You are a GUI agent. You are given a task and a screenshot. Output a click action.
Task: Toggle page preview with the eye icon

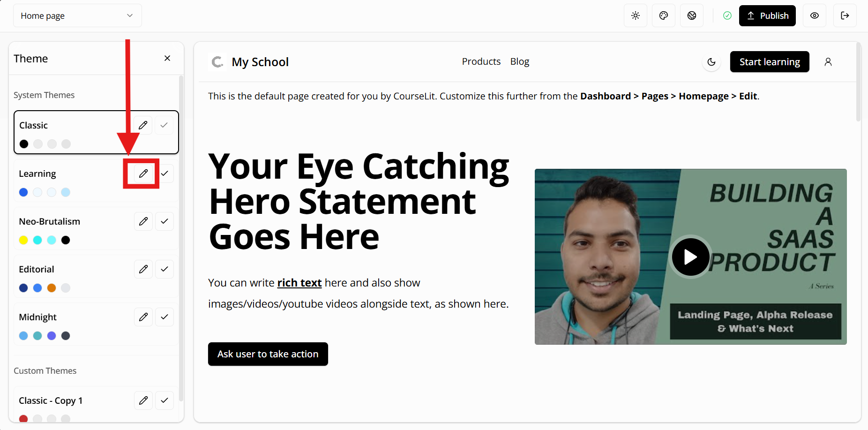click(x=814, y=15)
